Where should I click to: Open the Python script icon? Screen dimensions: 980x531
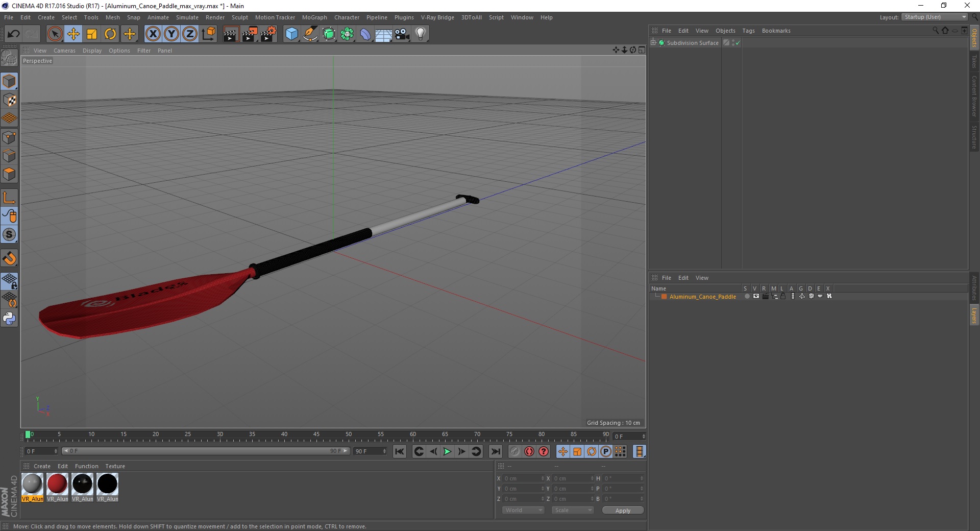[9, 318]
